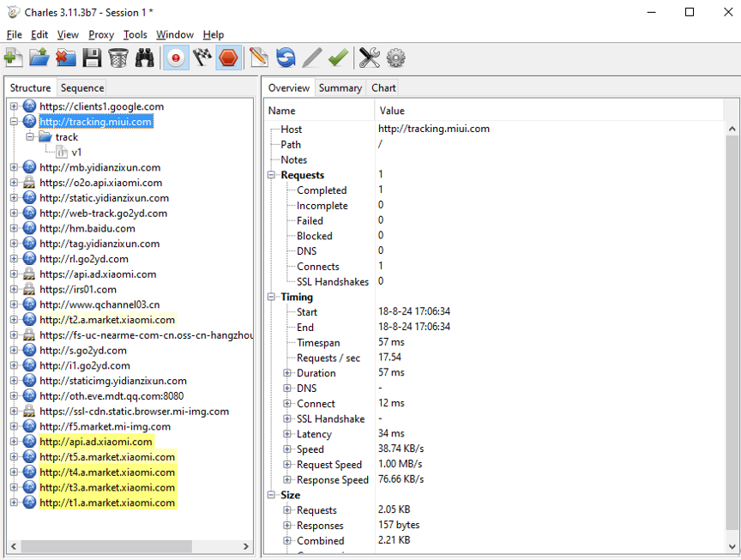The height and width of the screenshot is (560, 741).
Task: Open Find with the binoculars icon
Action: 145,57
